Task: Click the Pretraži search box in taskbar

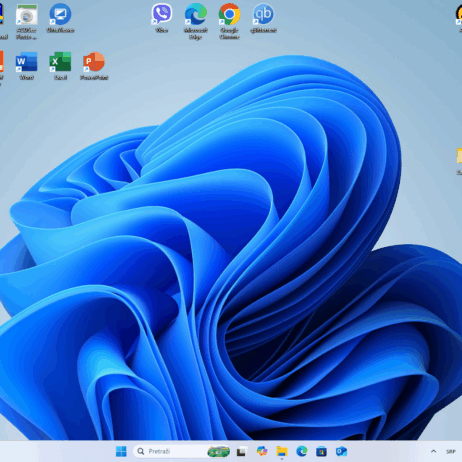Action: point(182,451)
